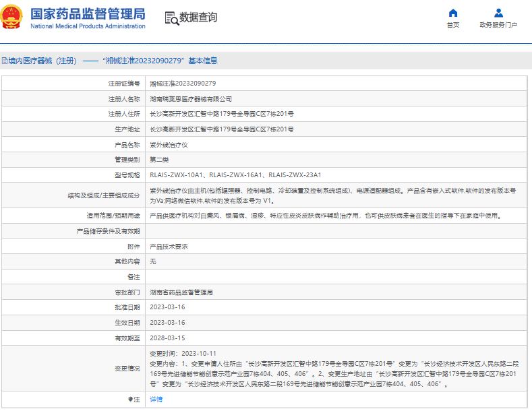Open the government service portal person icon
The image size is (532, 411).
point(498,13)
